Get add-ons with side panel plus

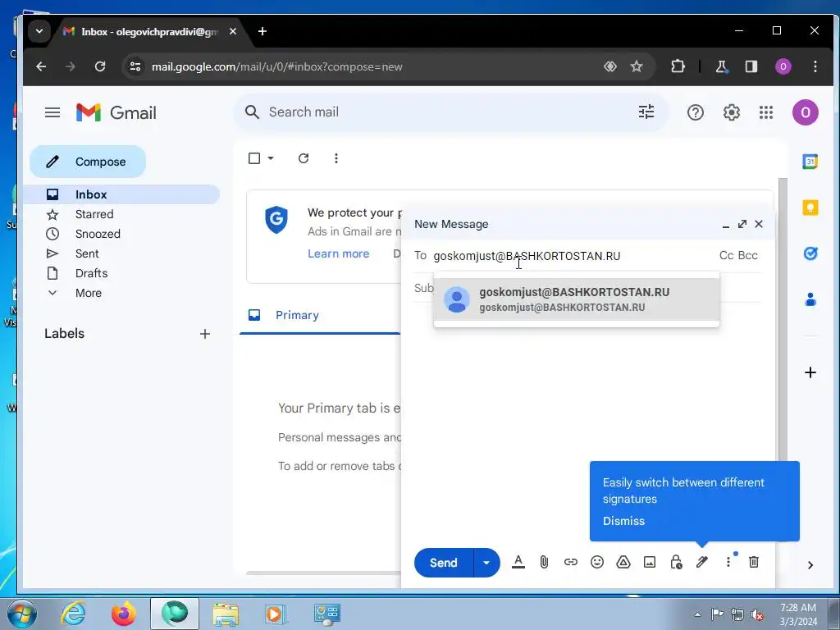coord(810,372)
